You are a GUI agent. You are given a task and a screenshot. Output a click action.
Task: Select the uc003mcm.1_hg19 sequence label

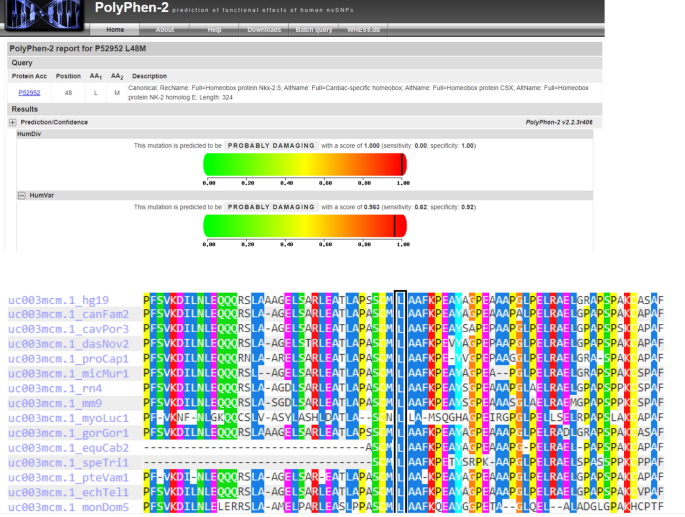tap(58, 299)
